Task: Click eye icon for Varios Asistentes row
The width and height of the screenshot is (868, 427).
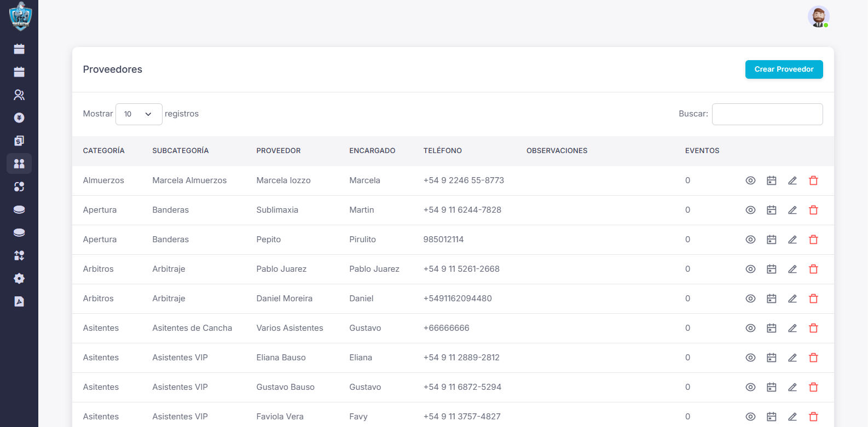Action: (750, 328)
